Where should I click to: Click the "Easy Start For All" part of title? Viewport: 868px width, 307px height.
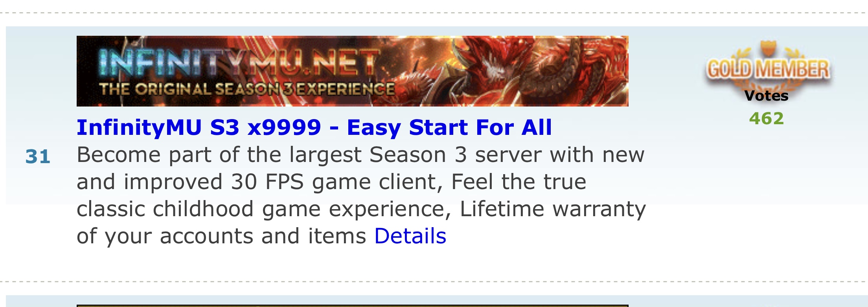point(449,128)
